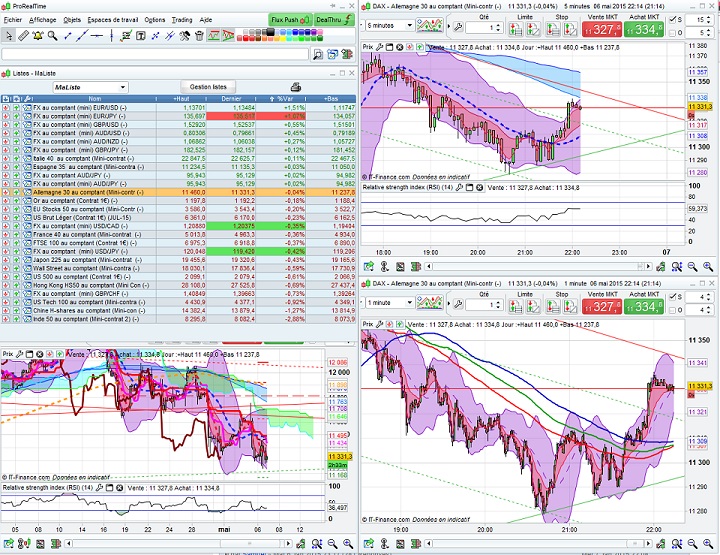Open the Options menu
Viewport: 720px width, 555px height.
155,20
